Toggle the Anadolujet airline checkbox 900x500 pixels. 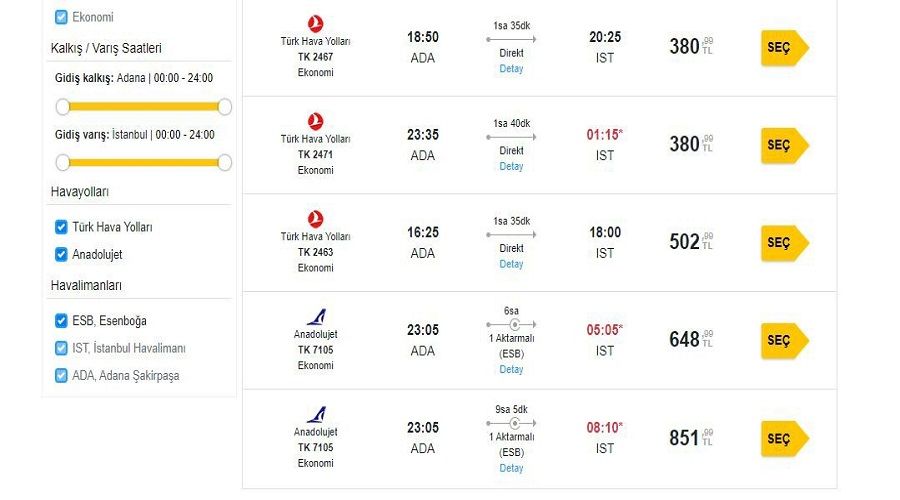[61, 254]
